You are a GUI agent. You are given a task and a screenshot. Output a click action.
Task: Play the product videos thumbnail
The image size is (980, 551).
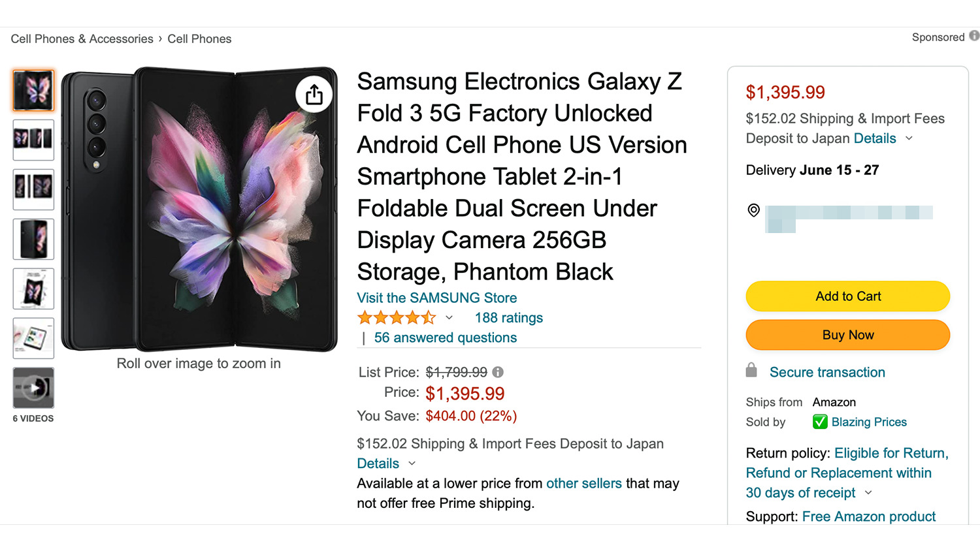[33, 388]
